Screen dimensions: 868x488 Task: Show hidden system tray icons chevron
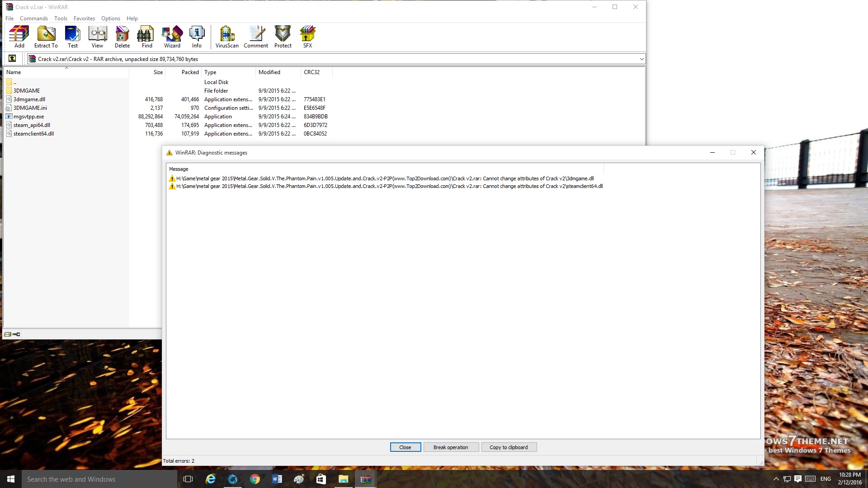pos(776,479)
